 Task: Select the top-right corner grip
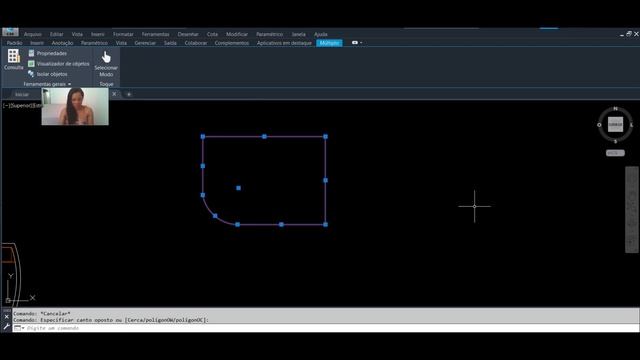325,137
